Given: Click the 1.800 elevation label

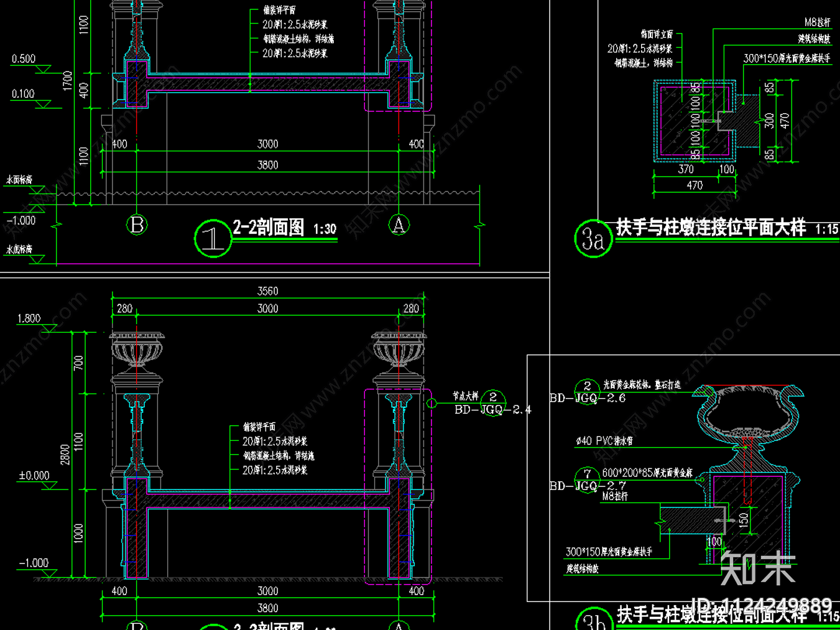Looking at the screenshot, I should click(x=29, y=318).
